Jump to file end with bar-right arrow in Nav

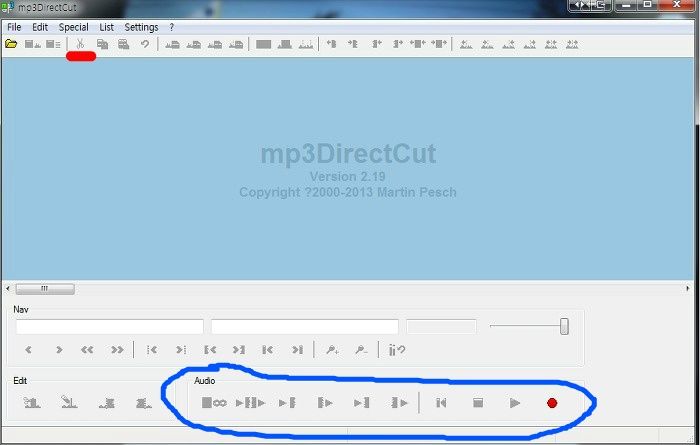point(297,350)
